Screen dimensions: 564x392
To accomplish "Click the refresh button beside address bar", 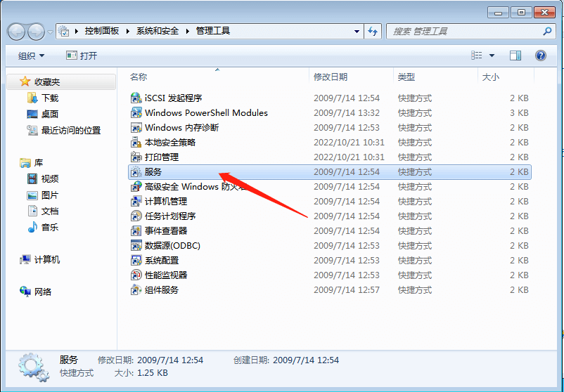I will [x=373, y=31].
